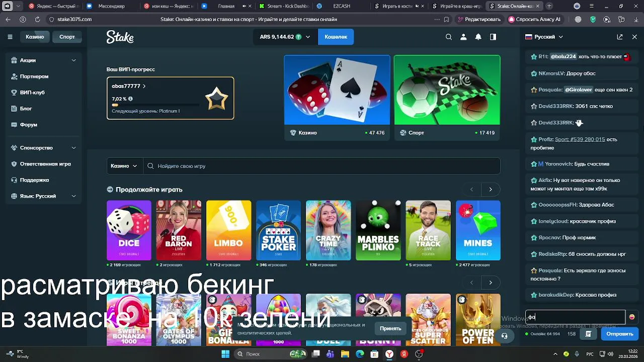Image resolution: width=644 pixels, height=362 pixels.
Task: Focus the chat message input field
Action: coord(576,317)
